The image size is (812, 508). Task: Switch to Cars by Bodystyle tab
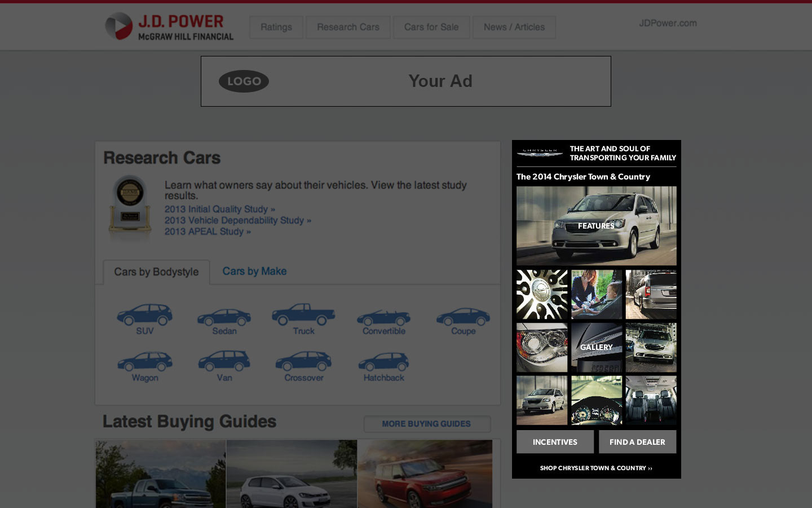[156, 272]
